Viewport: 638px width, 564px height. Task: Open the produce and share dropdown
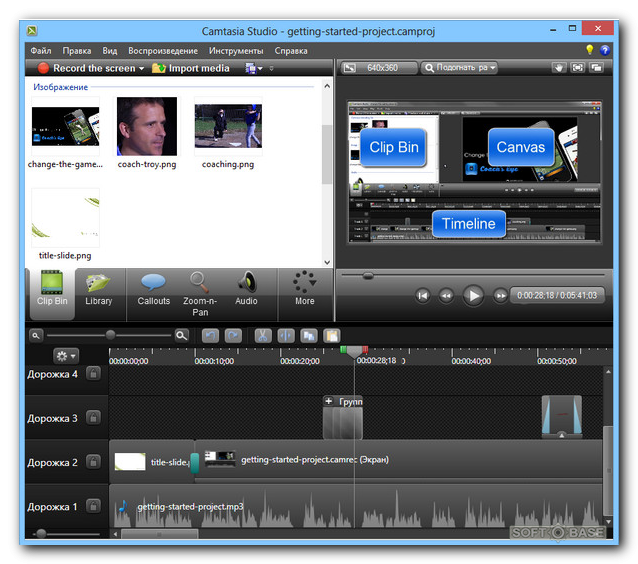pyautogui.click(x=254, y=68)
